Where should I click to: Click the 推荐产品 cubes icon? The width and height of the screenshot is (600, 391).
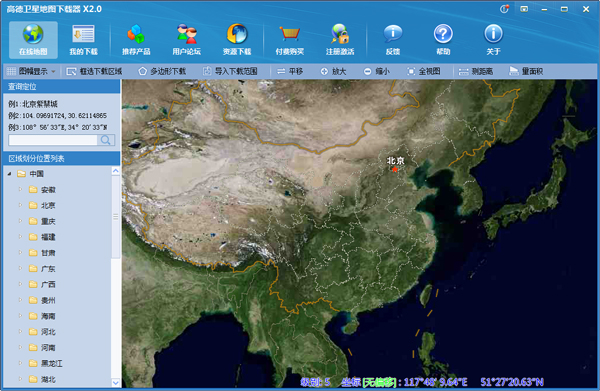tap(136, 34)
